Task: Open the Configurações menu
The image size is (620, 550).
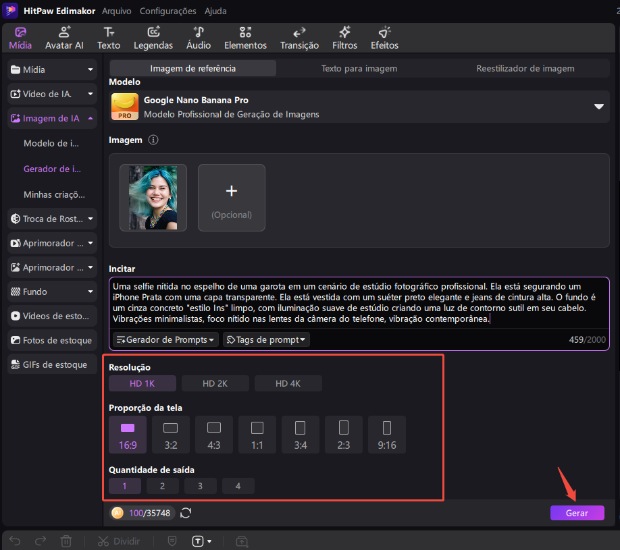Action: click(168, 10)
